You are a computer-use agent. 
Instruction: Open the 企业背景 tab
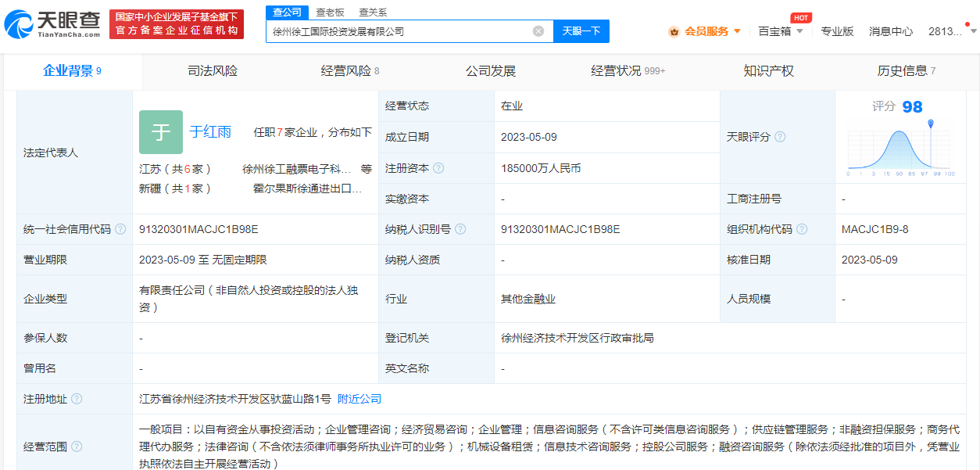[72, 70]
